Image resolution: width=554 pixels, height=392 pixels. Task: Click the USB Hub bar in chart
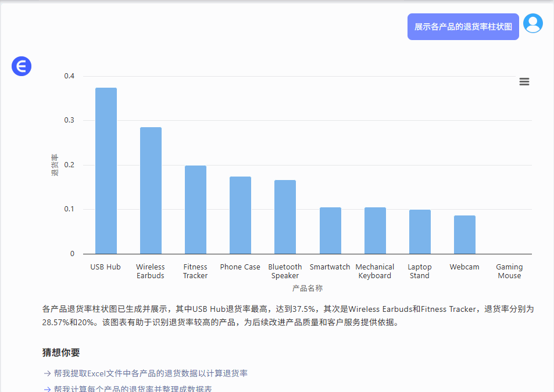pos(106,171)
